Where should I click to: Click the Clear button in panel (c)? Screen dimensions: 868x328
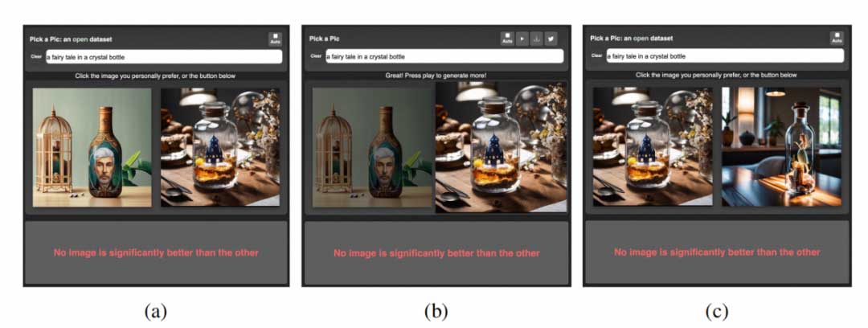tap(596, 55)
